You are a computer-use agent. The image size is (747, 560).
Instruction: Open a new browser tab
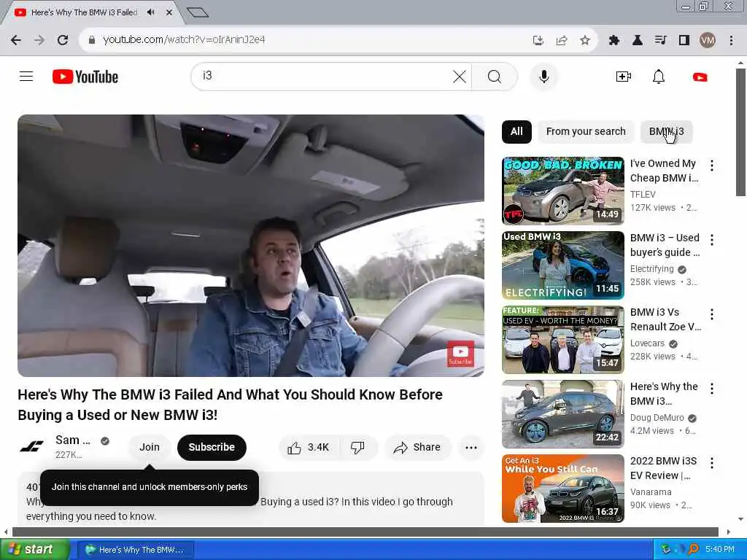tap(197, 12)
